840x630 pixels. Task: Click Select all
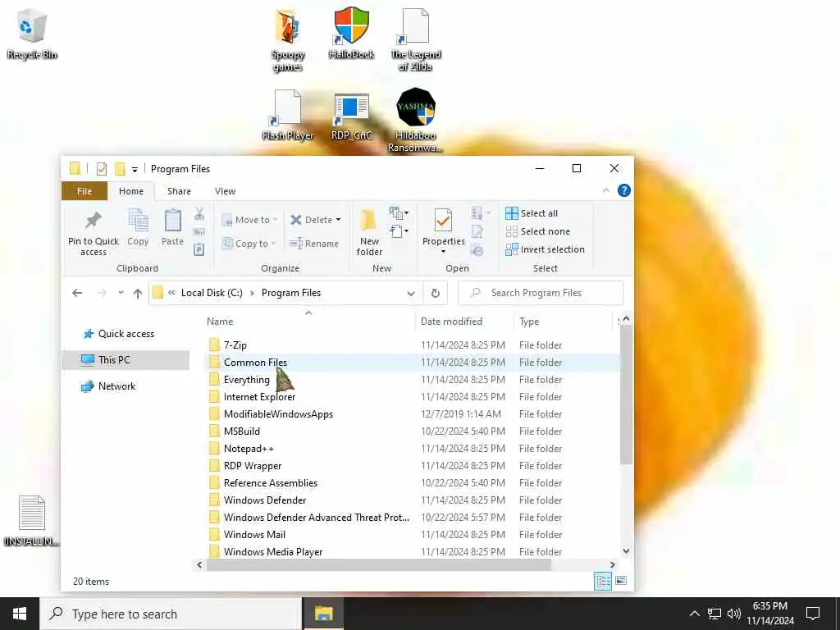[532, 213]
